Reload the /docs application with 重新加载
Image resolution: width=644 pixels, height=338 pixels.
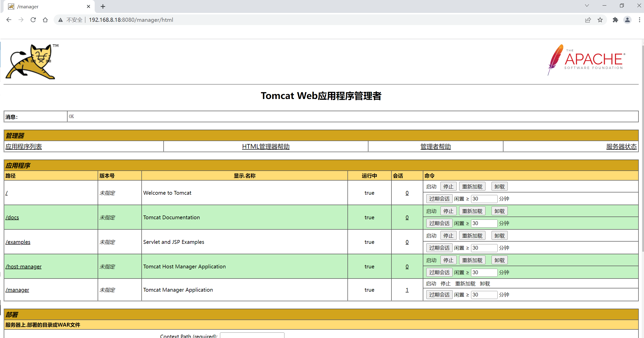click(472, 211)
